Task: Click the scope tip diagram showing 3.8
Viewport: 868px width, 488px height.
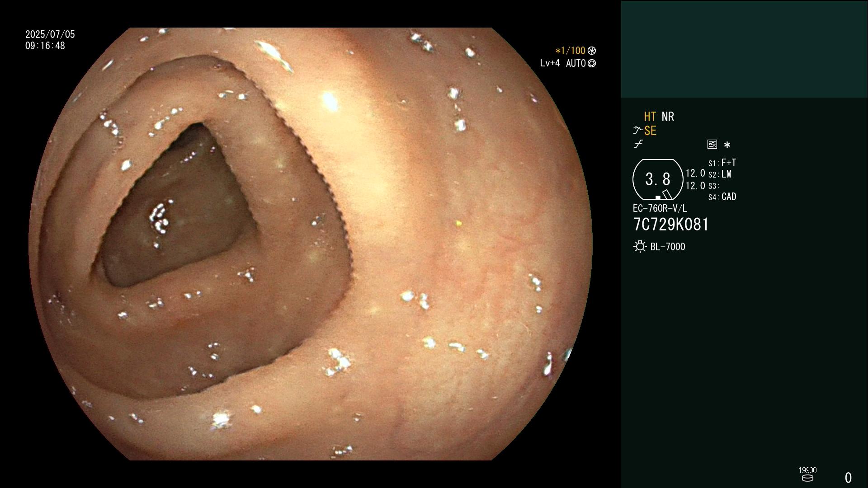Action: click(x=658, y=179)
